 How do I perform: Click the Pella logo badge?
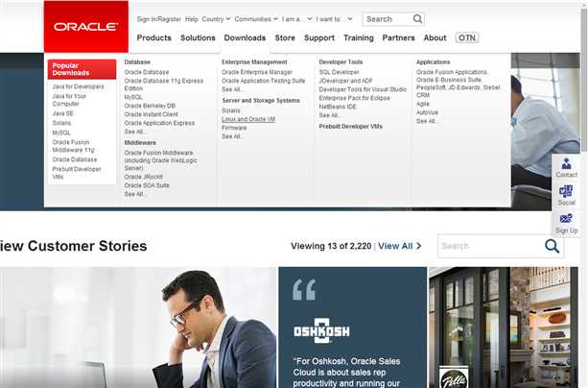[454, 377]
